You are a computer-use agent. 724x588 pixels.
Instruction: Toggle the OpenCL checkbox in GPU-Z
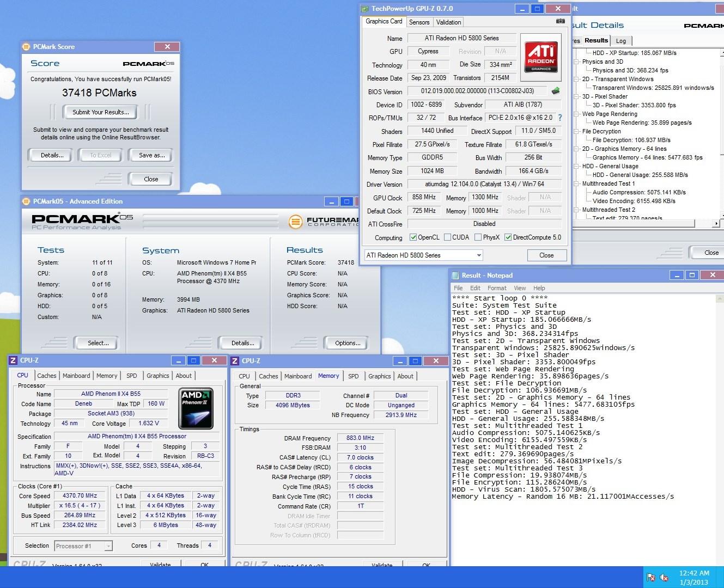click(413, 237)
